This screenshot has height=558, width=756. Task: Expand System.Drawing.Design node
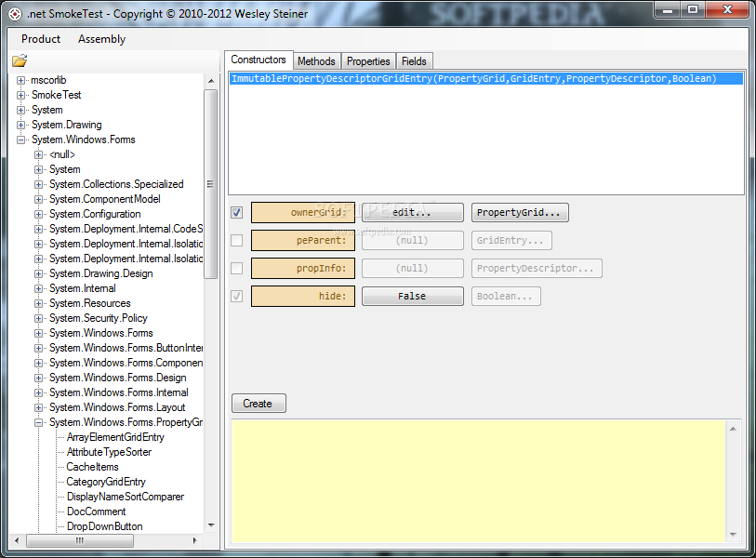pyautogui.click(x=38, y=273)
